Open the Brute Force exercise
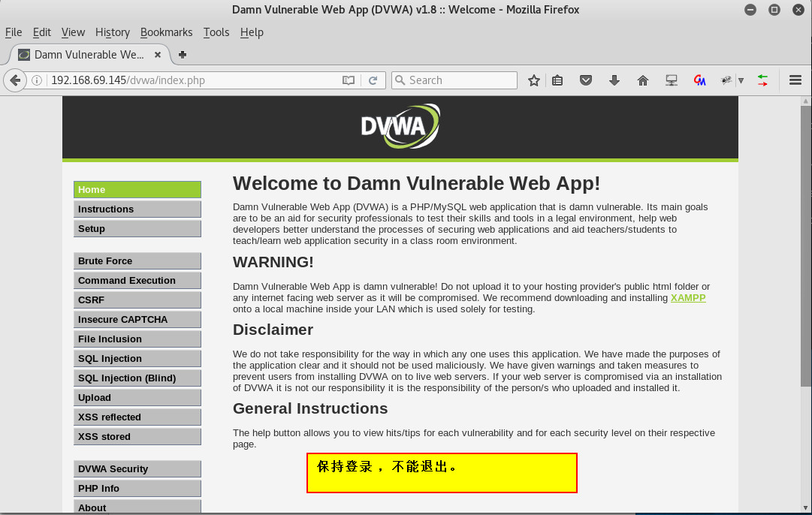 tap(137, 261)
